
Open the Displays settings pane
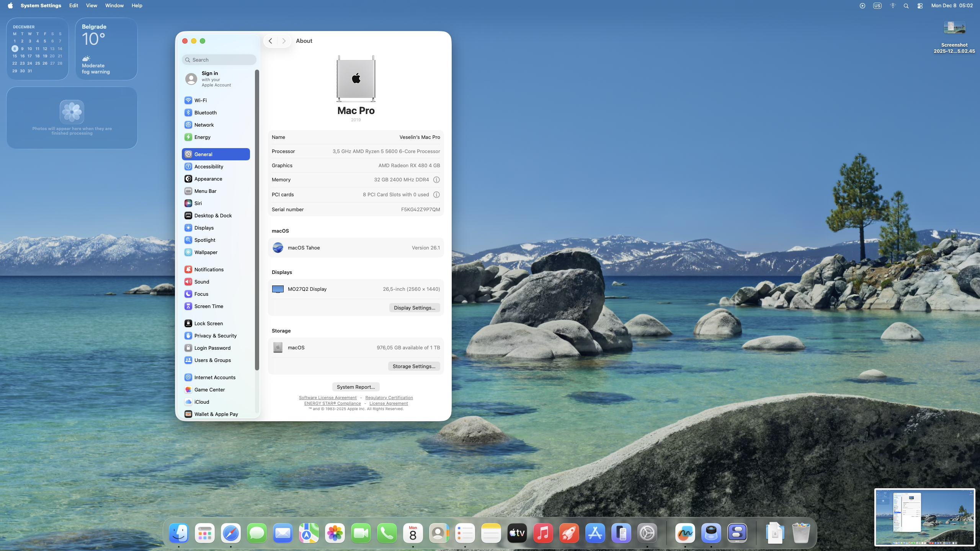pos(204,228)
